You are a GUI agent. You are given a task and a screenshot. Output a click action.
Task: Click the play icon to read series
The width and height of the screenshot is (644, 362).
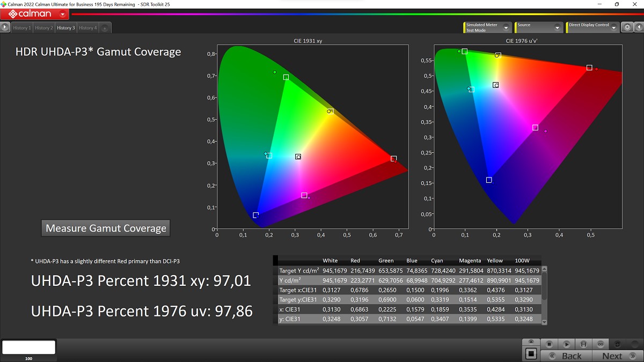point(566,344)
